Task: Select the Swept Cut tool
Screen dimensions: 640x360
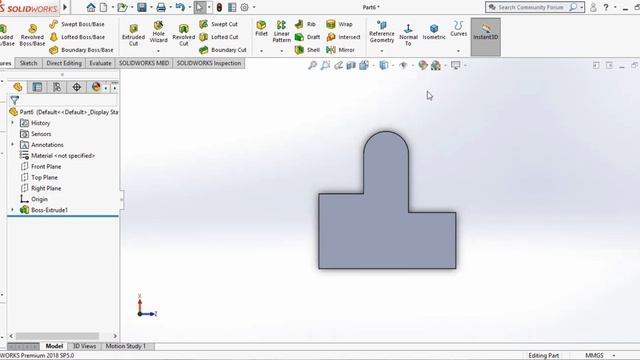Action: click(218, 24)
